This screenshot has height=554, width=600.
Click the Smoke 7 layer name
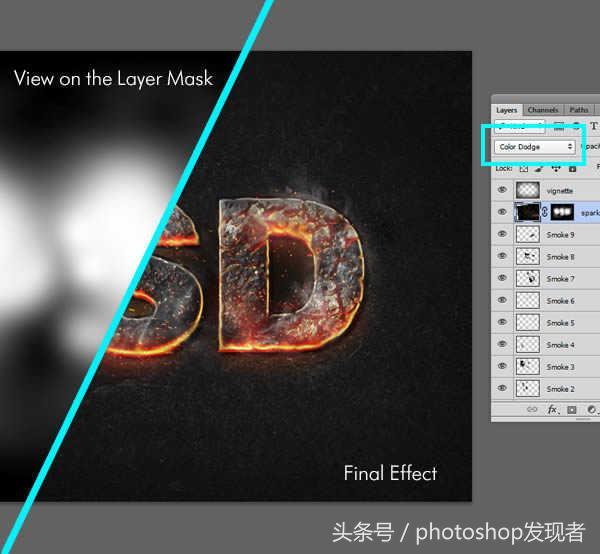tap(560, 279)
